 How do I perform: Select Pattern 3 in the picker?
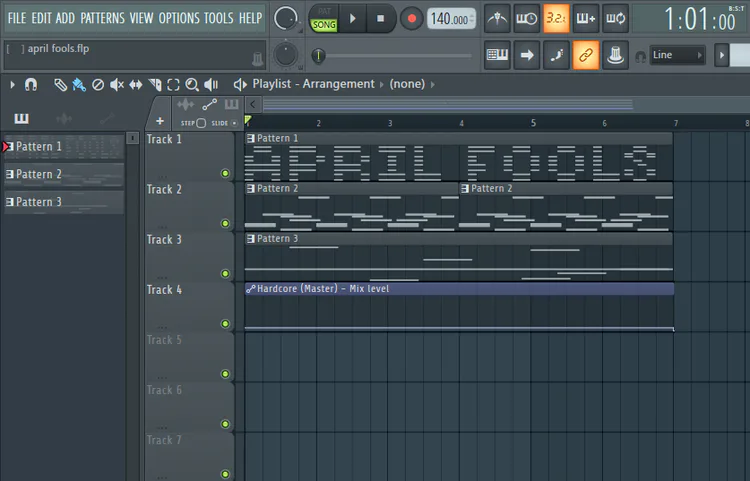[63, 202]
